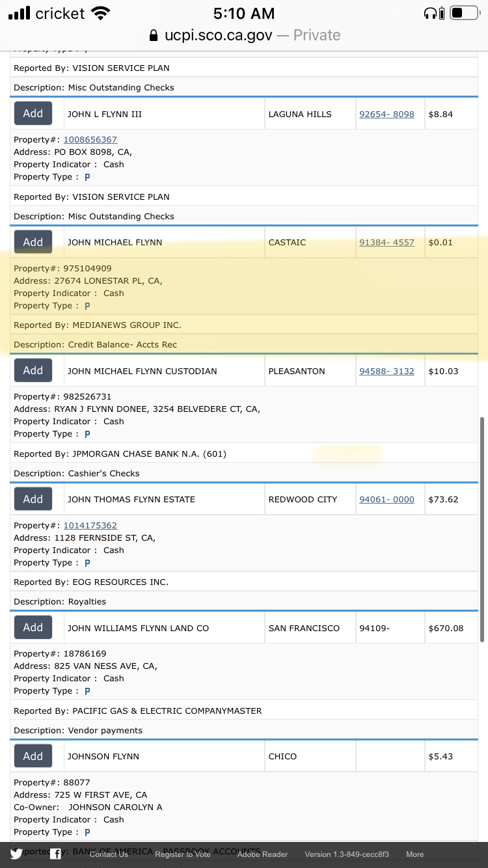
Task: Select Reported By MEDIANEWS GROUP INC.
Action: point(98,325)
